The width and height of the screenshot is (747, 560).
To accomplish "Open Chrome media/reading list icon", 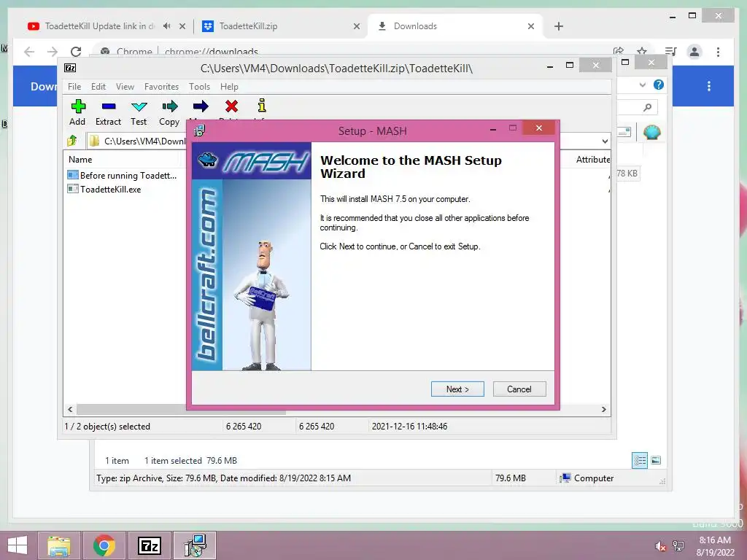I will pyautogui.click(x=671, y=52).
